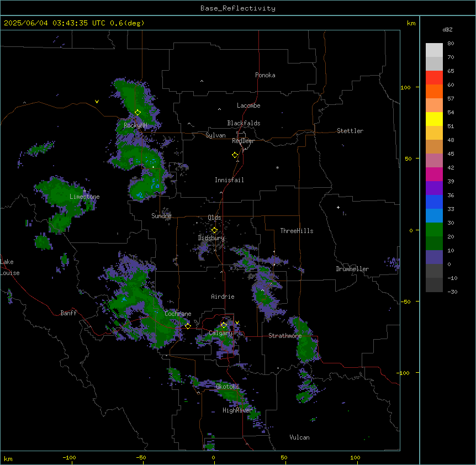This screenshot has width=476, height=465.
Task: Click the Airdrie city label
Action: pyautogui.click(x=223, y=297)
